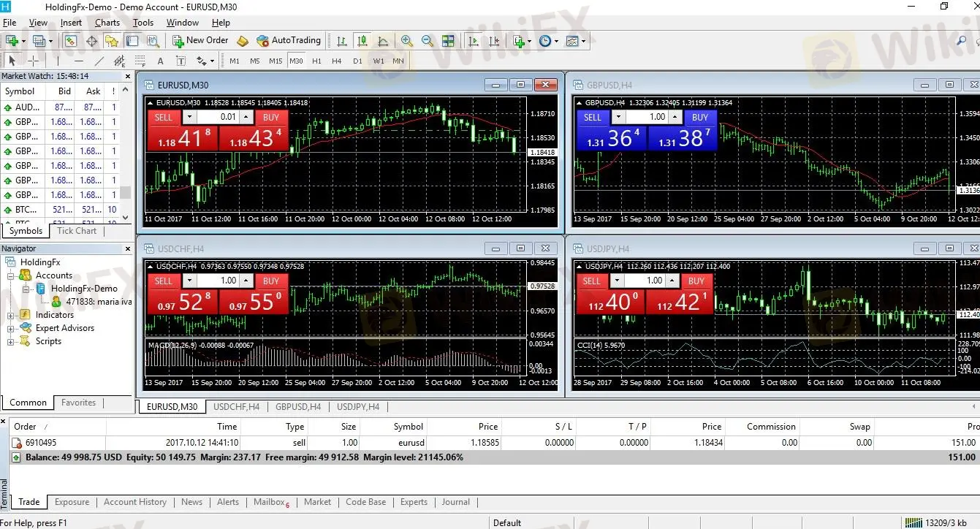
Task: Open the Data Window toolbar icon
Action: tap(91, 41)
